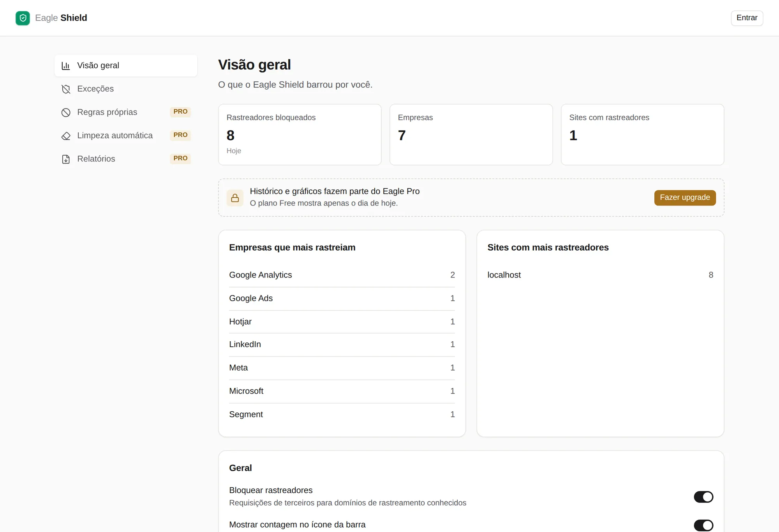Click the localhost site row
Screen dimensions: 779x532
[600, 275]
